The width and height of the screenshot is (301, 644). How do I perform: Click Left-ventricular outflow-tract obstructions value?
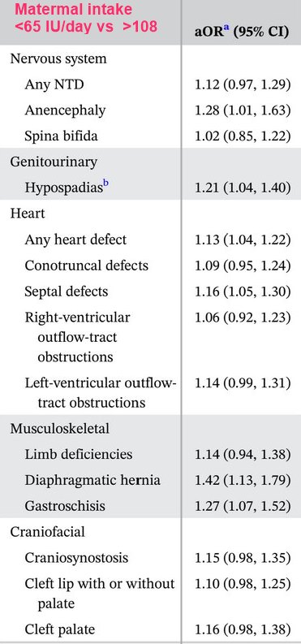pyautogui.click(x=243, y=383)
